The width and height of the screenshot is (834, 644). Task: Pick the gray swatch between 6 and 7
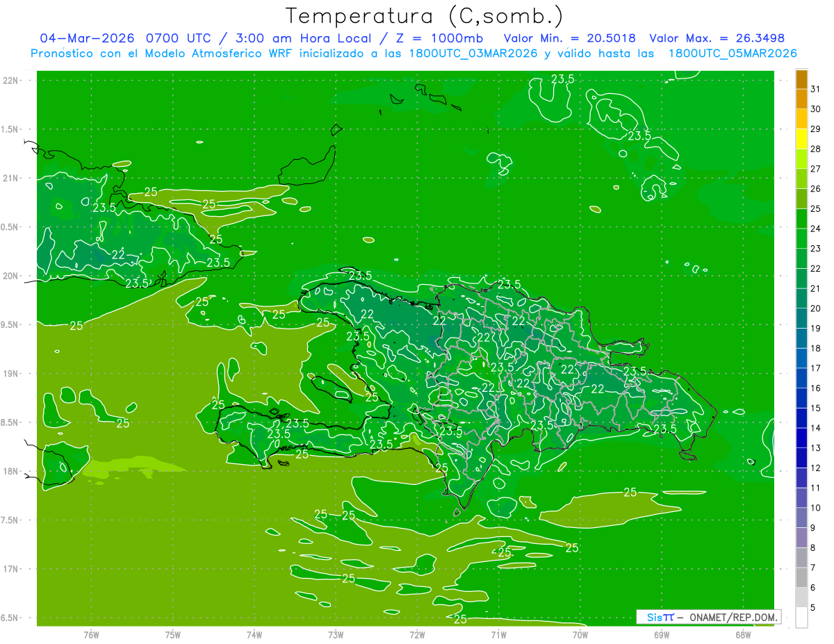(x=801, y=577)
